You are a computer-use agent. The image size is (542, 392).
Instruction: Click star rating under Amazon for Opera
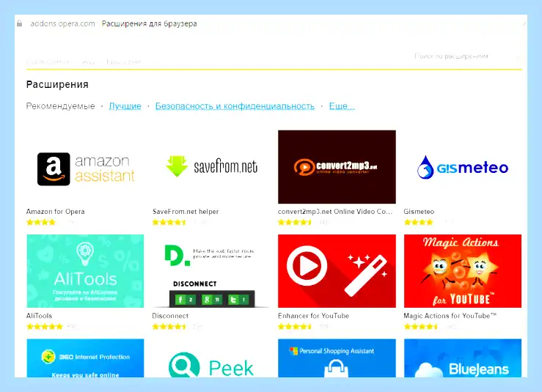[41, 222]
